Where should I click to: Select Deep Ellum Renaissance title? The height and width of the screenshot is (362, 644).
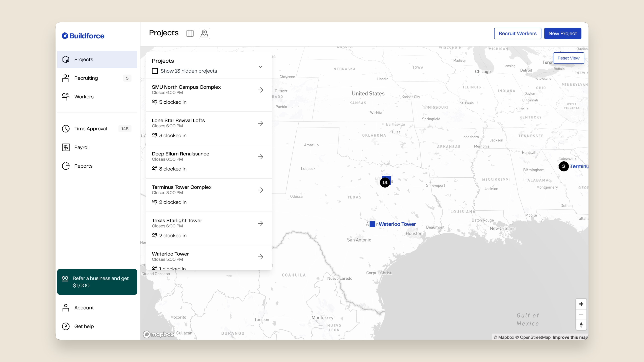[181, 154]
